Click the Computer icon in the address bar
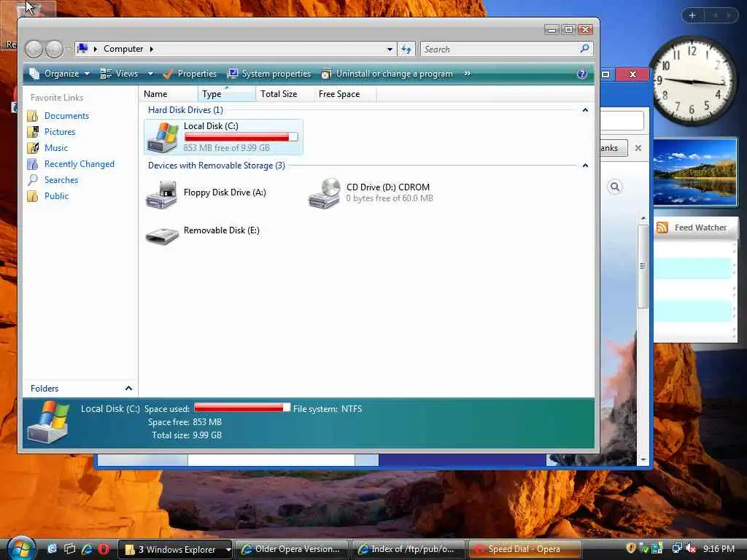This screenshot has width=747, height=560. [x=83, y=49]
